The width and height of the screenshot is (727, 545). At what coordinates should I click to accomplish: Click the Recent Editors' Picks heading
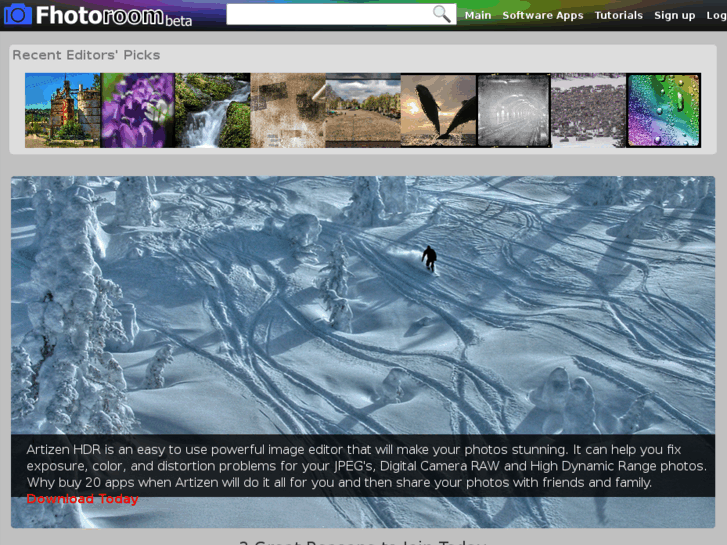click(86, 55)
